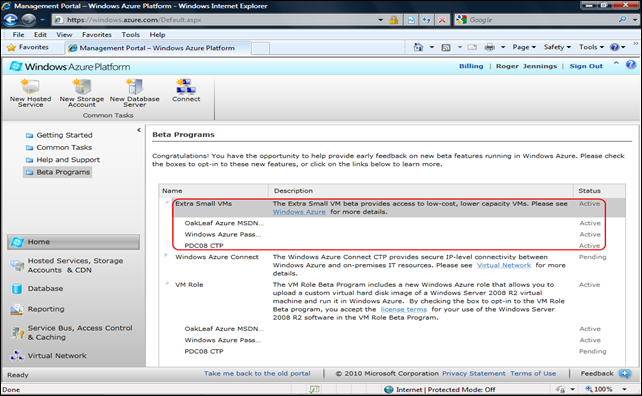Click the Feedback icon in footer
This screenshot has width=642, height=396.
[625, 373]
